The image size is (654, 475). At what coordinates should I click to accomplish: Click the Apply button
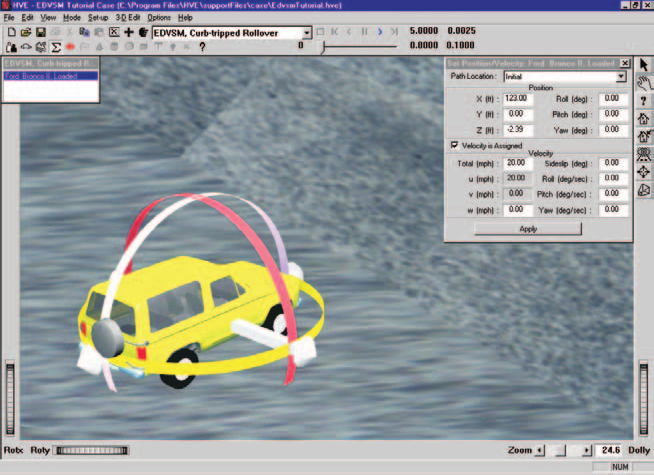point(528,229)
